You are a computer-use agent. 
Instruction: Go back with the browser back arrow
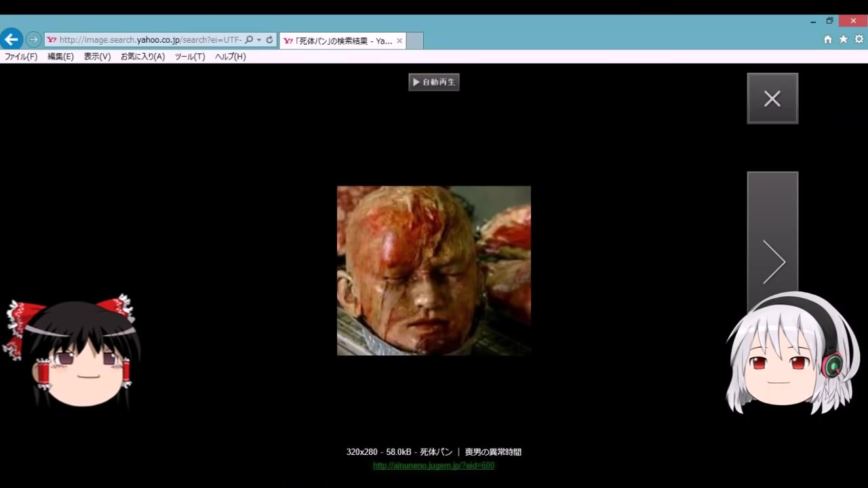[x=12, y=39]
